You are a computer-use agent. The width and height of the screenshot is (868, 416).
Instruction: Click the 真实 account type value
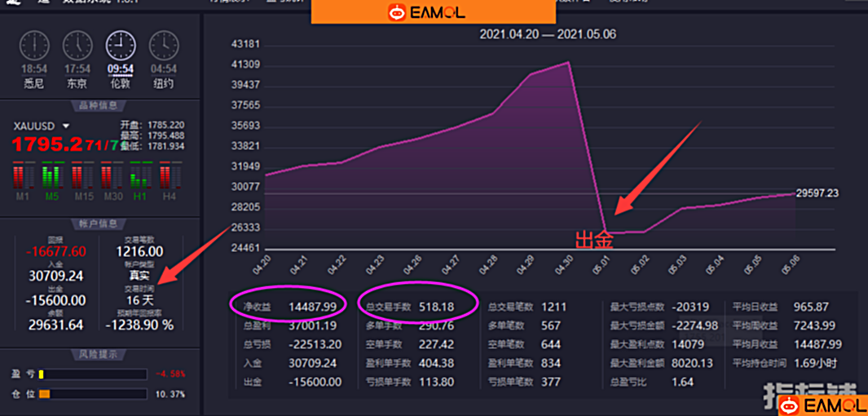coord(139,276)
